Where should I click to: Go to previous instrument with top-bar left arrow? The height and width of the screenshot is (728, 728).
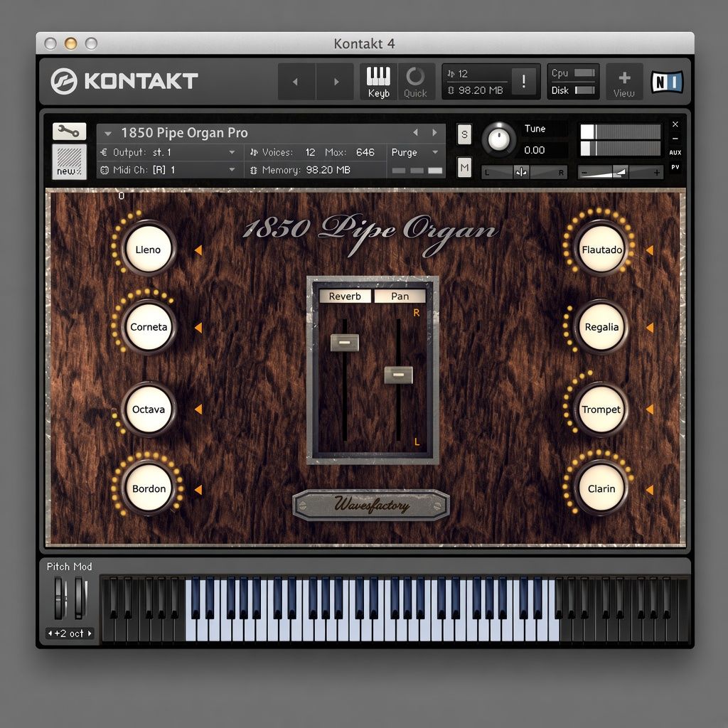click(x=296, y=82)
